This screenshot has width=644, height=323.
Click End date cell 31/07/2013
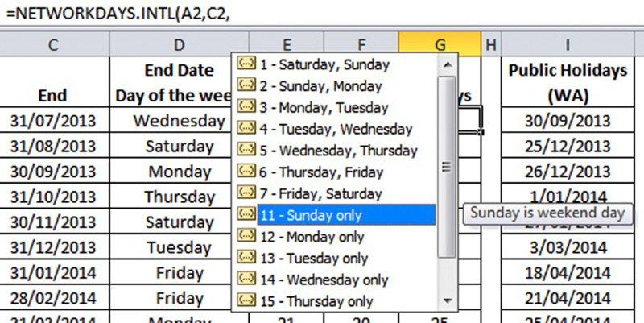[52, 121]
